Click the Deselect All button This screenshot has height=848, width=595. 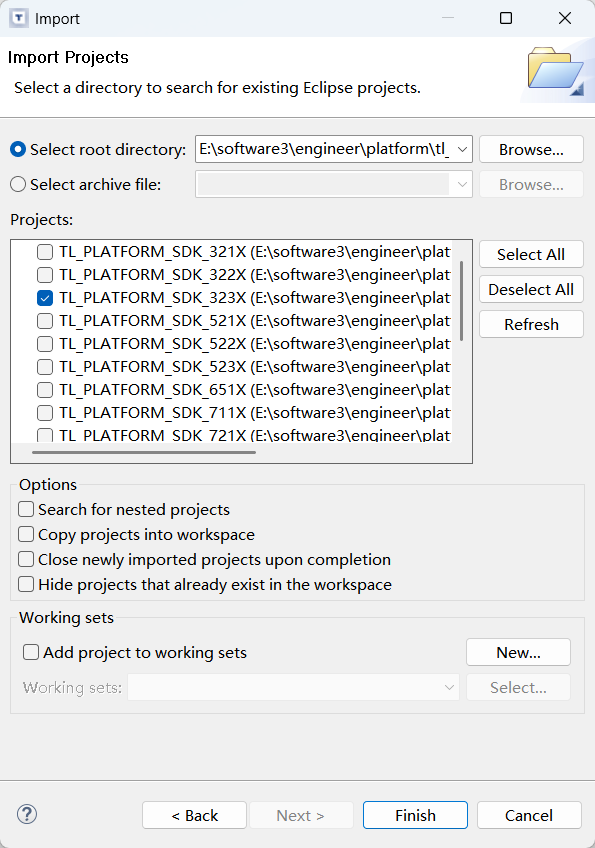531,289
